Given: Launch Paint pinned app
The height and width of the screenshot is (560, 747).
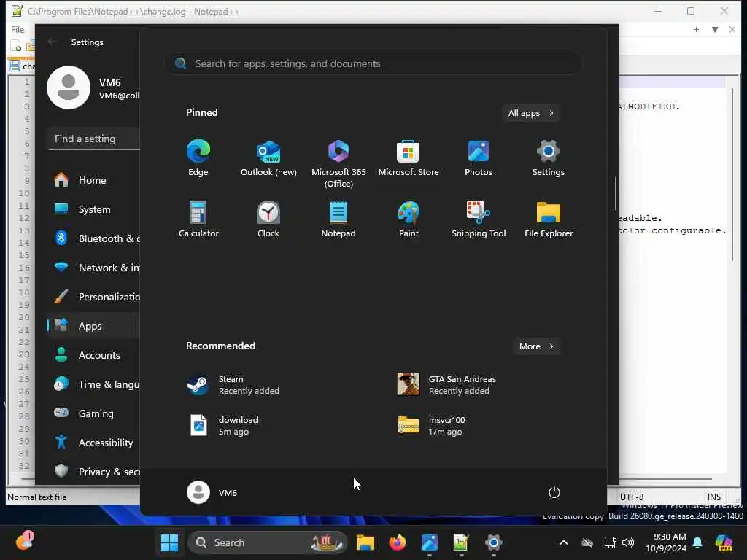Looking at the screenshot, I should coord(409,219).
